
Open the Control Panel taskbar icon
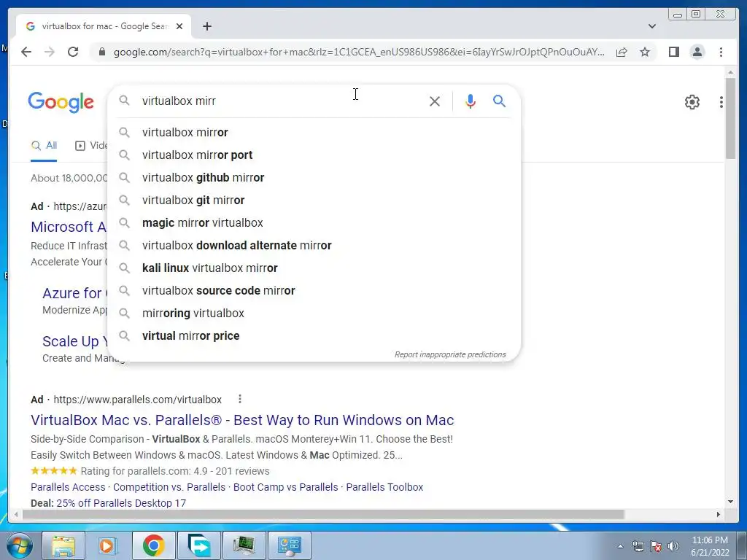tap(289, 545)
